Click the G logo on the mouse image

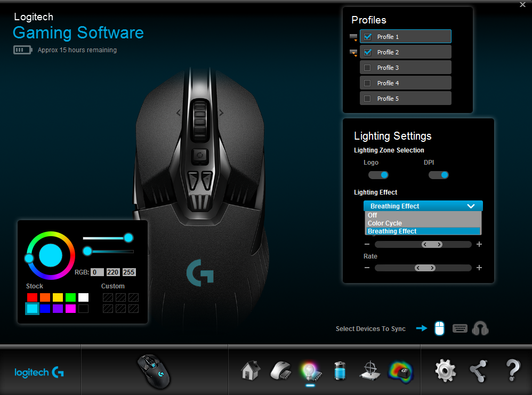[200, 273]
